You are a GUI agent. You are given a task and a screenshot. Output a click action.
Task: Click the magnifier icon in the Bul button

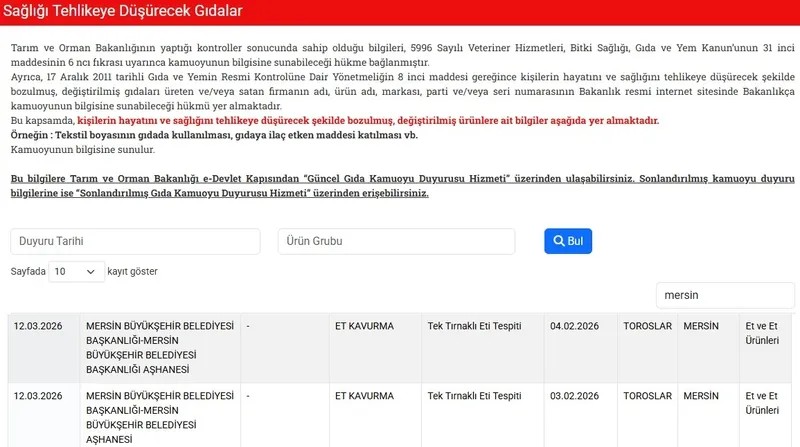[x=559, y=242]
